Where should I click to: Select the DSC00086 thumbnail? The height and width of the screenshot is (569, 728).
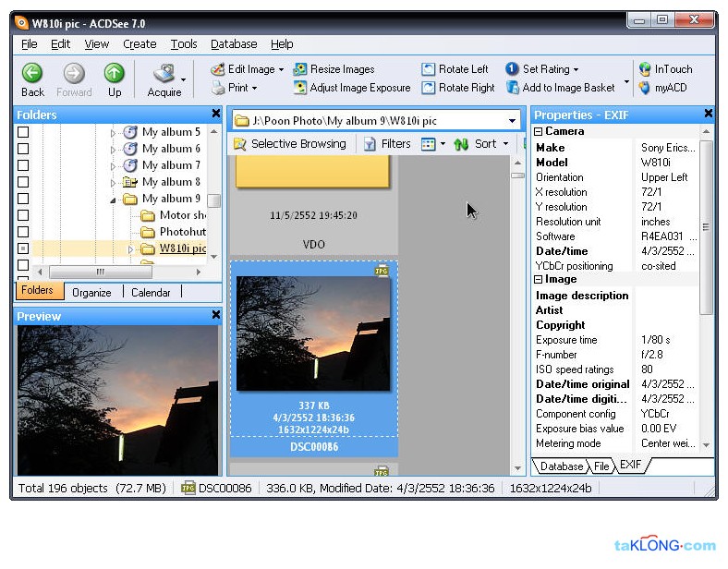[x=313, y=333]
